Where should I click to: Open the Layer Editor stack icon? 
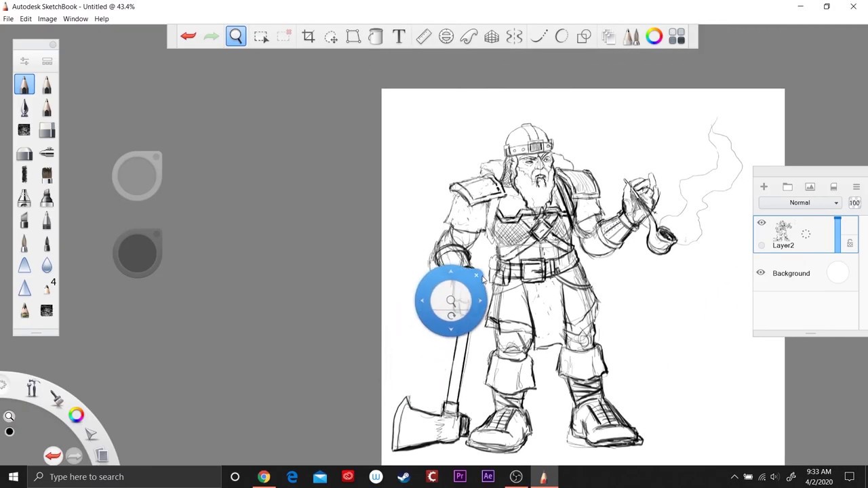tap(608, 37)
